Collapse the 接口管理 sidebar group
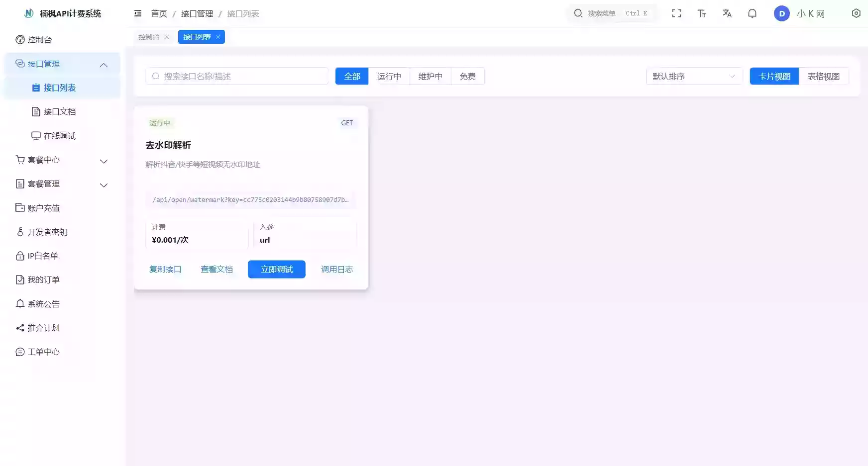868x466 pixels. coord(104,64)
